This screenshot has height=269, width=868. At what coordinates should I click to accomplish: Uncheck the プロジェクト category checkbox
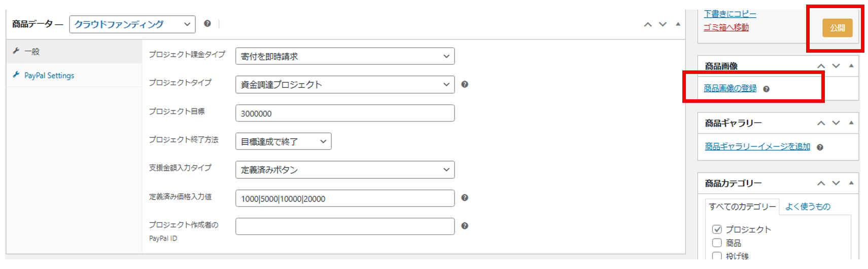click(717, 229)
